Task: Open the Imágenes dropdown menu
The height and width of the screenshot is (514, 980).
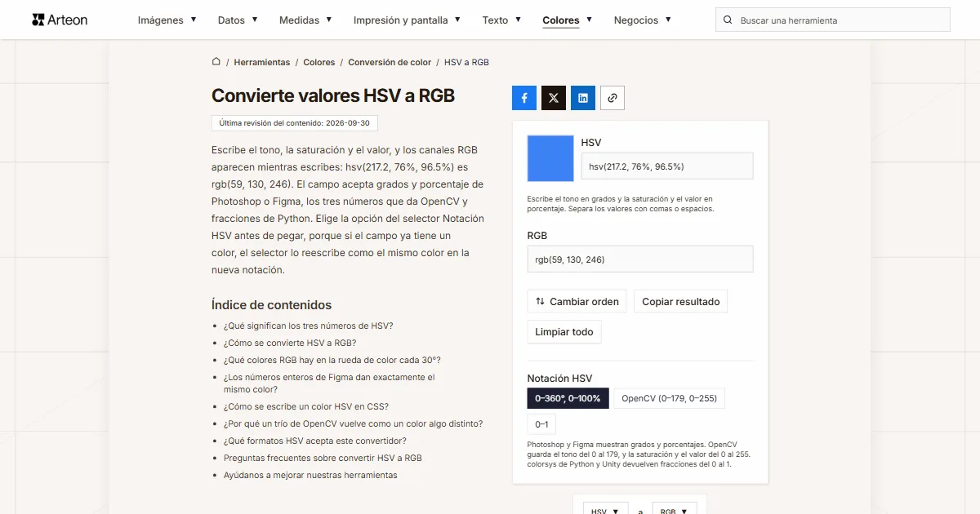Action: (x=167, y=20)
